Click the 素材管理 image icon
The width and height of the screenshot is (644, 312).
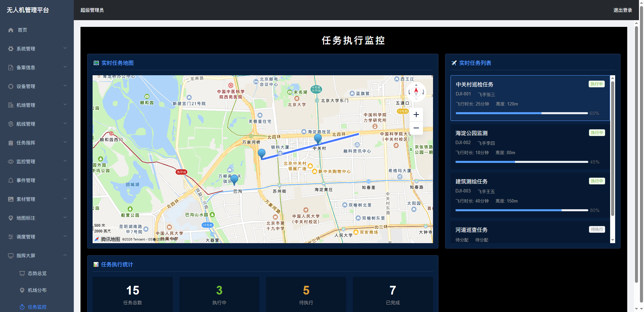10,199
